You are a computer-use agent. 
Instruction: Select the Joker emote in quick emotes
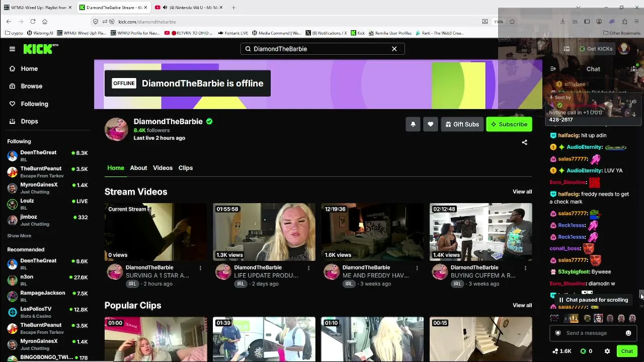pyautogui.click(x=598, y=318)
